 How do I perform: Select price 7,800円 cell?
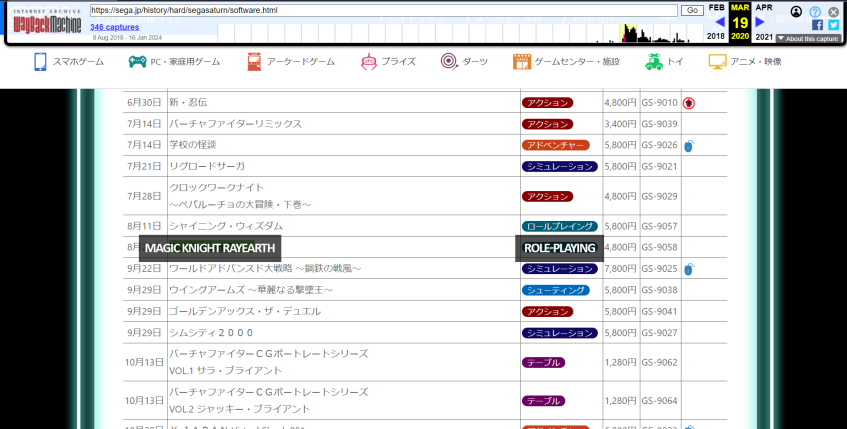(x=620, y=269)
